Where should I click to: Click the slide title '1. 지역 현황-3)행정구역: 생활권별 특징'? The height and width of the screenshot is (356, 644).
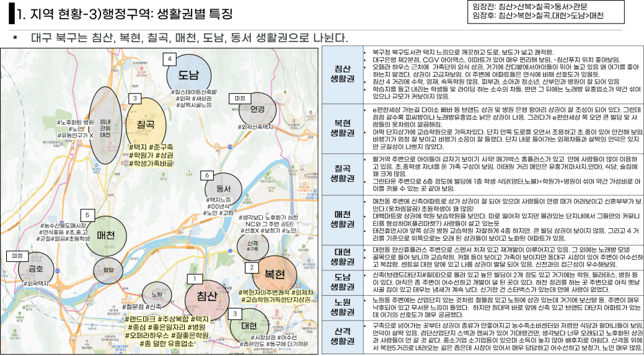pyautogui.click(x=125, y=14)
